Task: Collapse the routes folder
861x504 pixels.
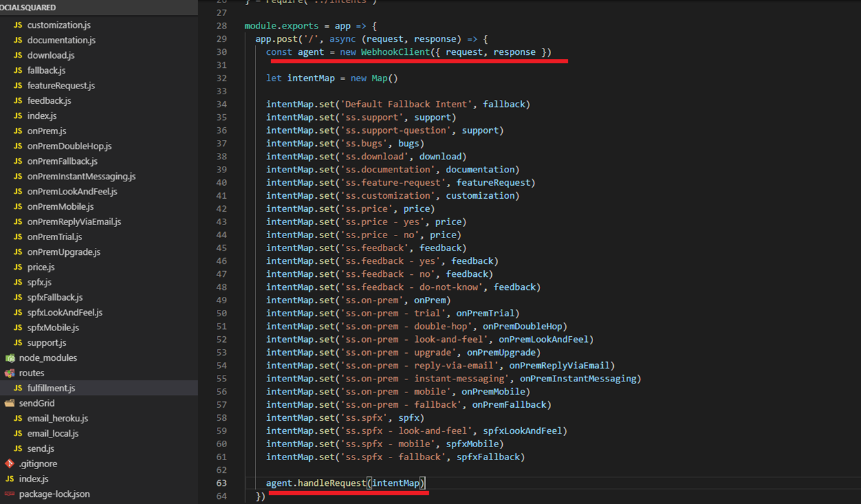Action: 31,373
